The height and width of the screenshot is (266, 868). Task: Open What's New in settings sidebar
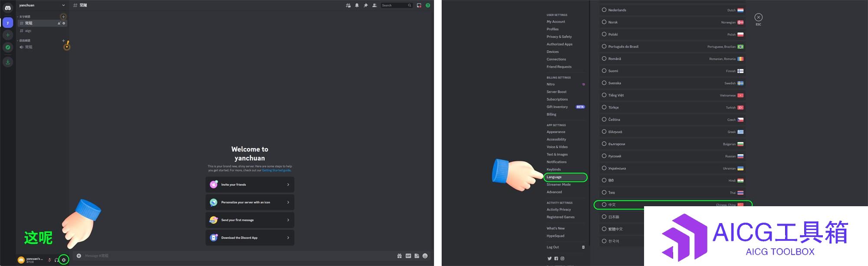[556, 228]
